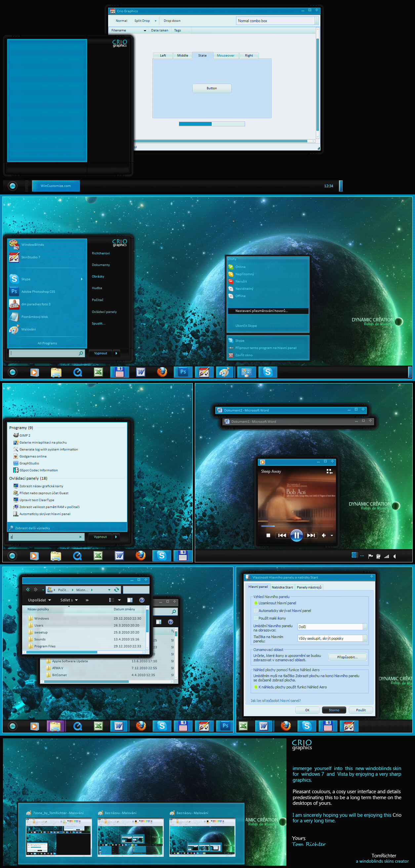Expand the arrow beside Vypnout under the WindowBlinds start menu
The width and height of the screenshot is (415, 868).
116,353
